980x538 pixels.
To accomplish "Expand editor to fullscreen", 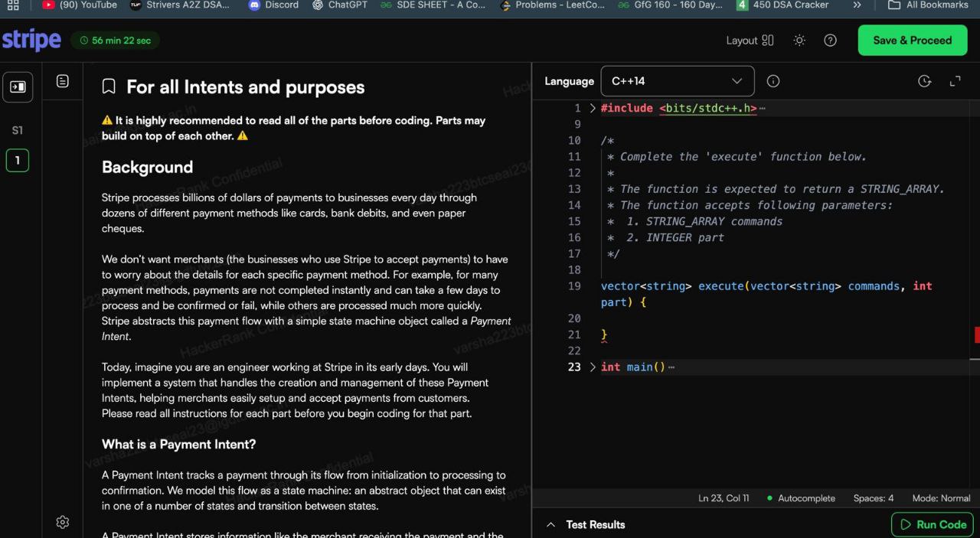I will pyautogui.click(x=955, y=81).
